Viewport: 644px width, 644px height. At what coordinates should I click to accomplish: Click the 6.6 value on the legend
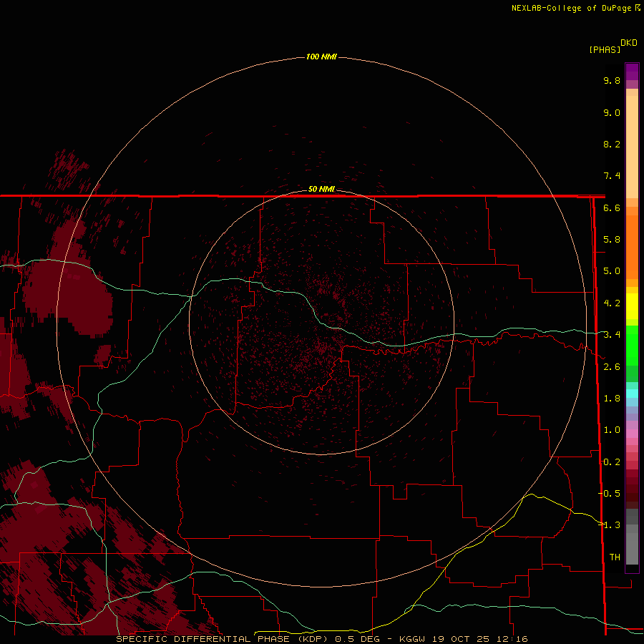click(x=612, y=208)
